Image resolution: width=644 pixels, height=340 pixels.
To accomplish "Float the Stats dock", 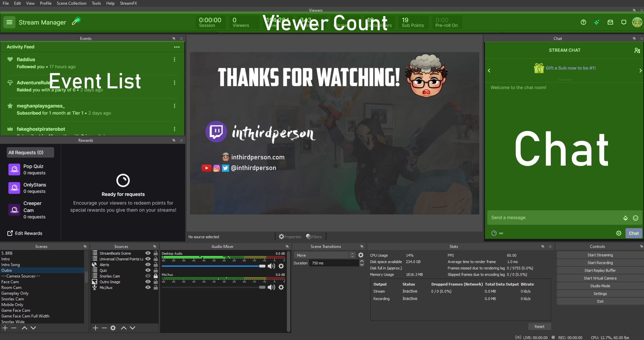I will 543,247.
